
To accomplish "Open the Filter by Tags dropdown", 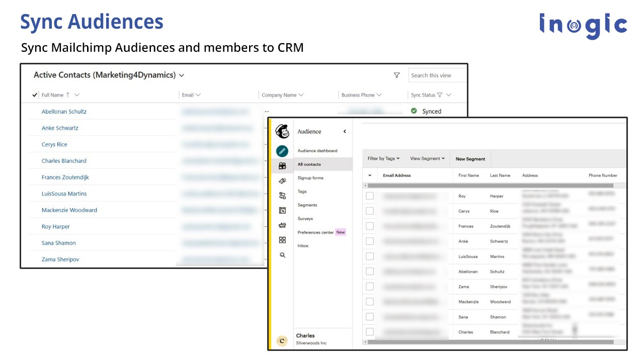I will (383, 158).
